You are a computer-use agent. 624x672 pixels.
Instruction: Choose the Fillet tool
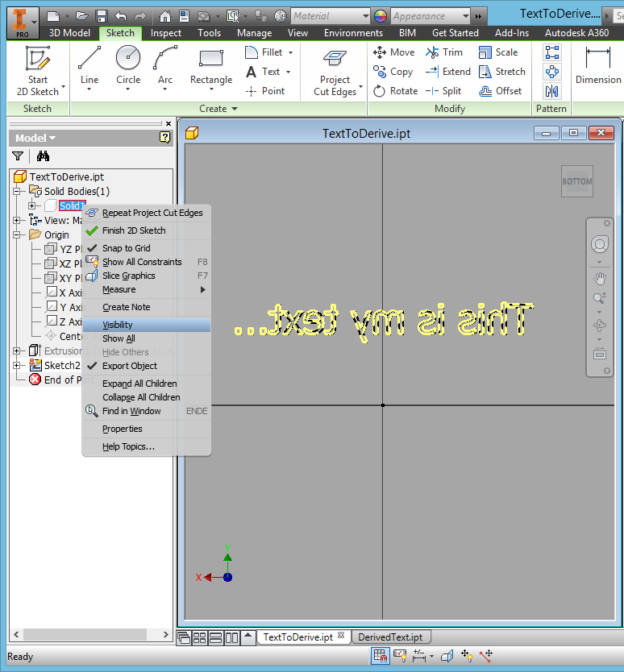click(269, 52)
